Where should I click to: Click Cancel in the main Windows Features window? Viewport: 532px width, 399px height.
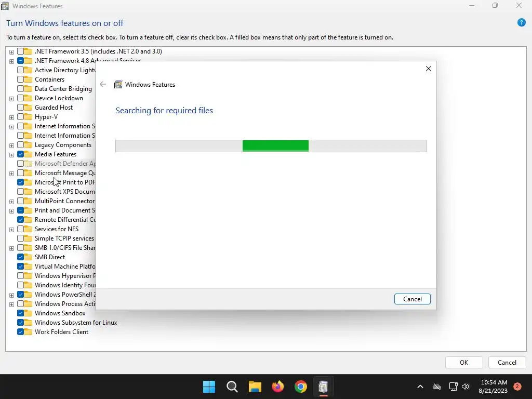pos(507,362)
